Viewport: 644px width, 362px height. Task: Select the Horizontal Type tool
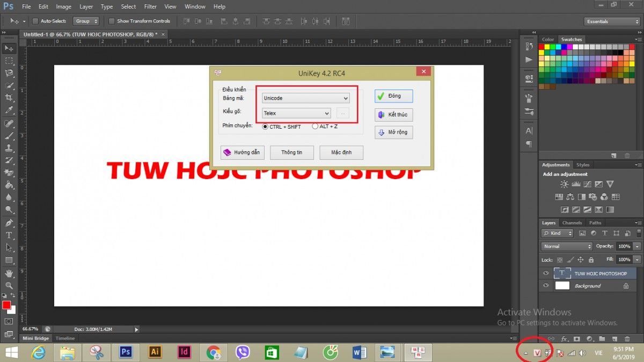click(9, 235)
